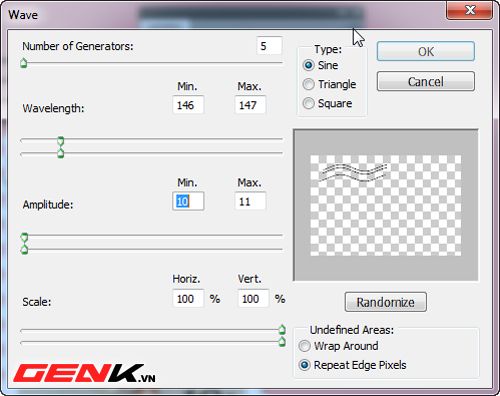Click the Scale Horiz. percent field

(x=188, y=298)
